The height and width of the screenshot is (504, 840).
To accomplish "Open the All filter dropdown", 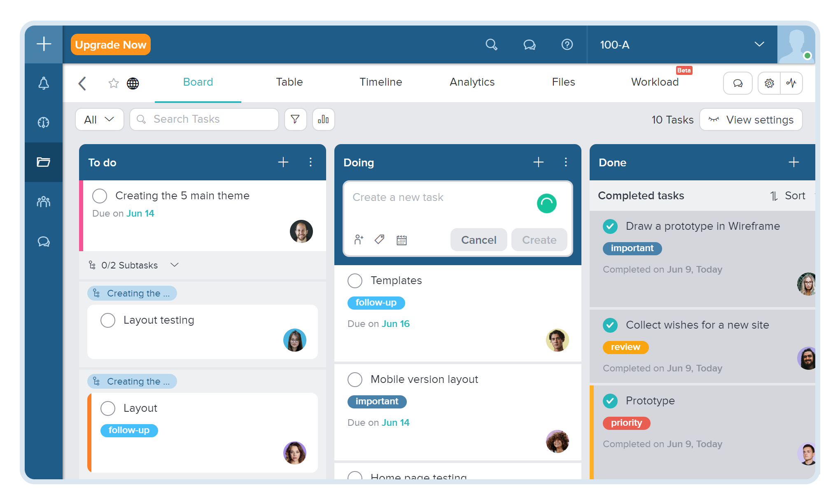I will coord(99,119).
